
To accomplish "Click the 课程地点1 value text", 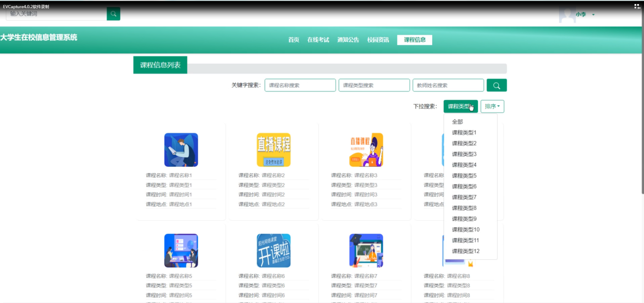I will pos(181,204).
